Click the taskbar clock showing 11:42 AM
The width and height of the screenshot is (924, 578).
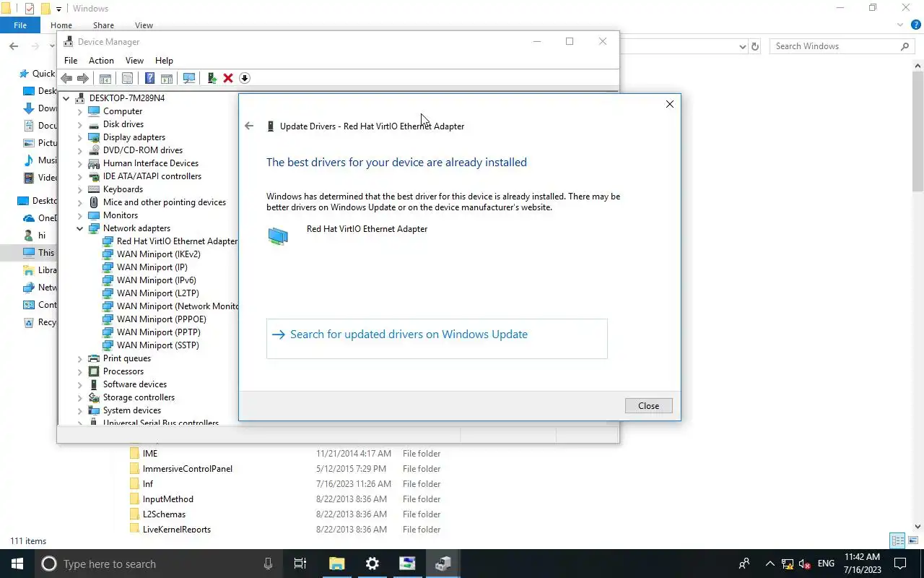point(862,564)
